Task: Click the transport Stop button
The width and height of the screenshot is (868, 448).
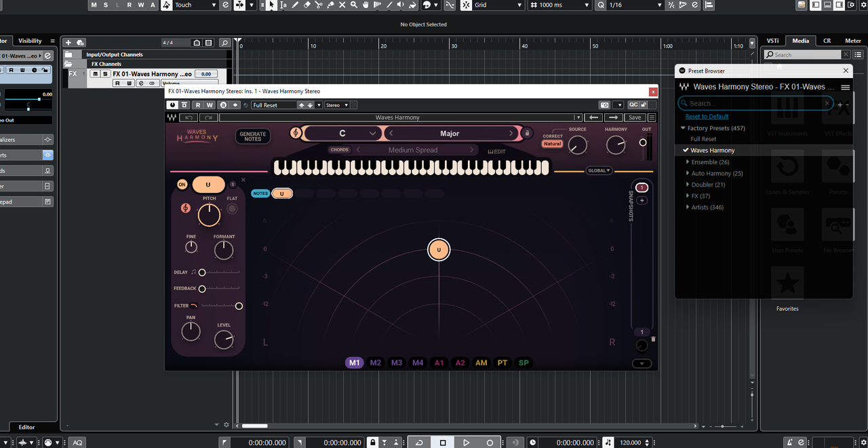Action: click(443, 443)
